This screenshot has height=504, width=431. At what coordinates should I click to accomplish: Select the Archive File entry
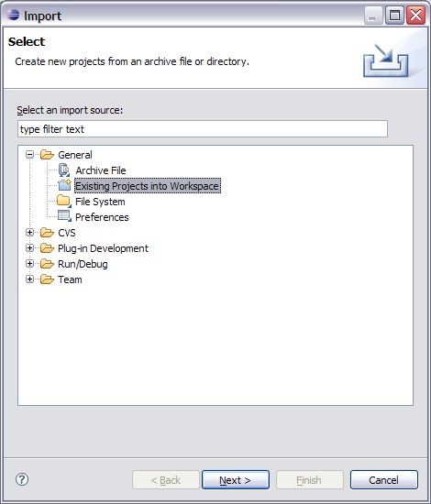[x=101, y=170]
